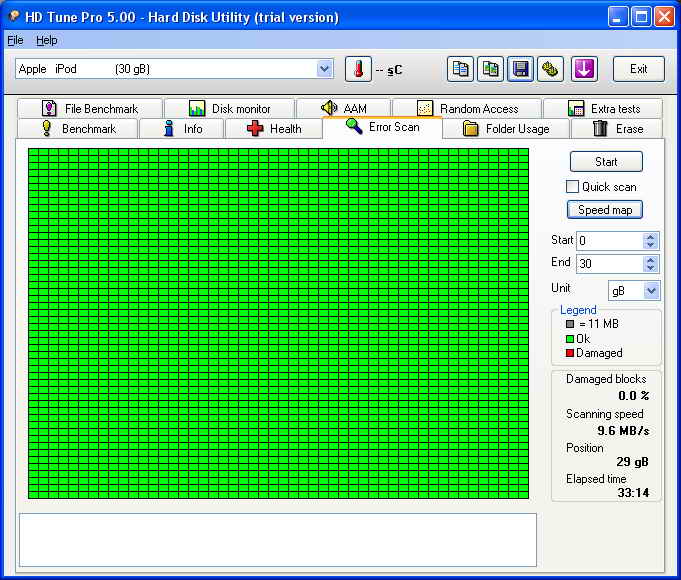Viewport: 681px width, 580px height.
Task: Toggle the Quick scan checkbox
Action: click(573, 187)
